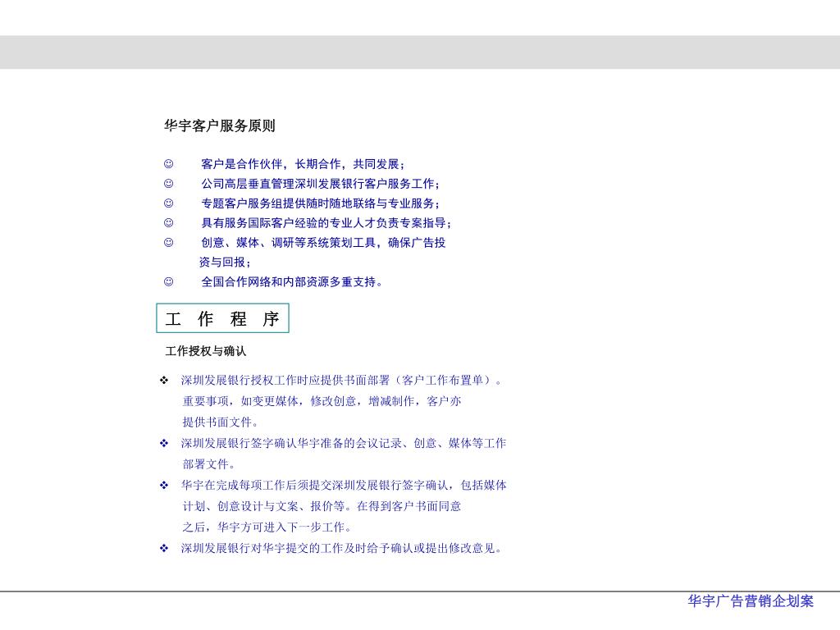Click the line 之后，华宇方可进入下一步工作
The image size is (840, 630).
267,527
